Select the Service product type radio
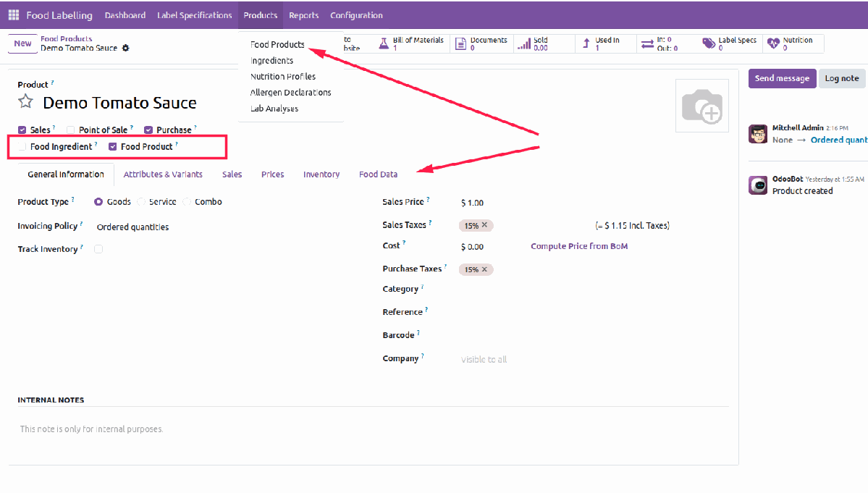868x493 pixels. (x=141, y=202)
